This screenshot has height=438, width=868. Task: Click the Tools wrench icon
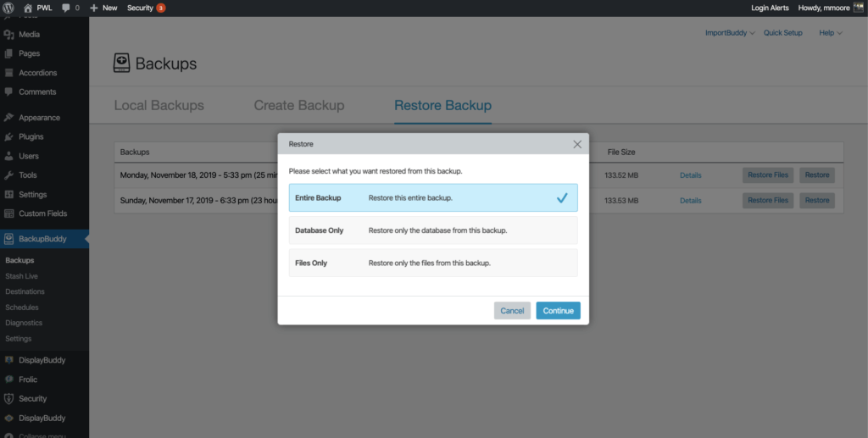click(8, 175)
